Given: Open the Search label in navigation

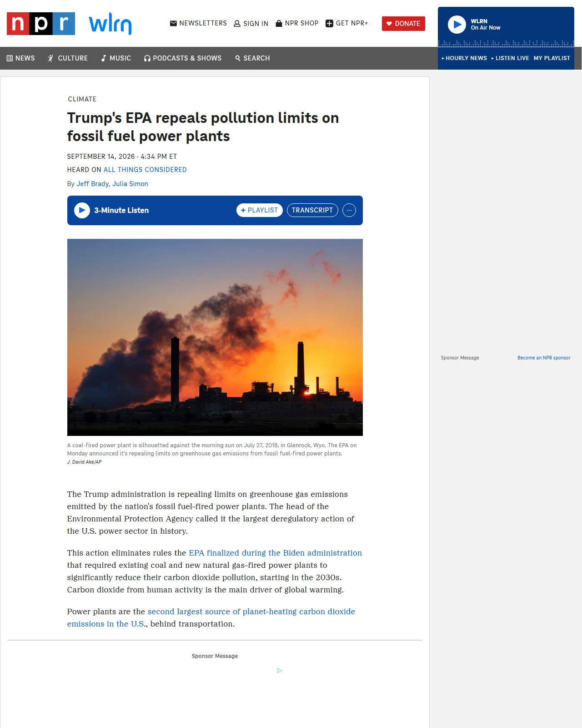Looking at the screenshot, I should pos(256,58).
